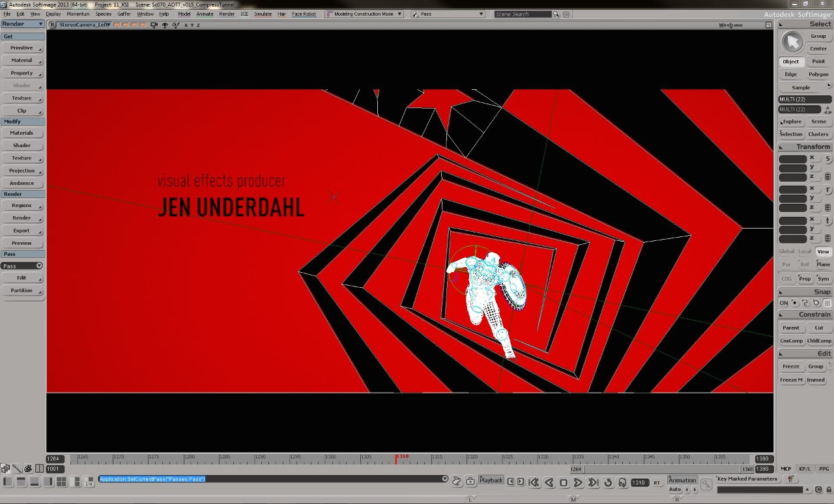The image size is (834, 504).
Task: Click the audio headphones icon
Action: click(622, 483)
